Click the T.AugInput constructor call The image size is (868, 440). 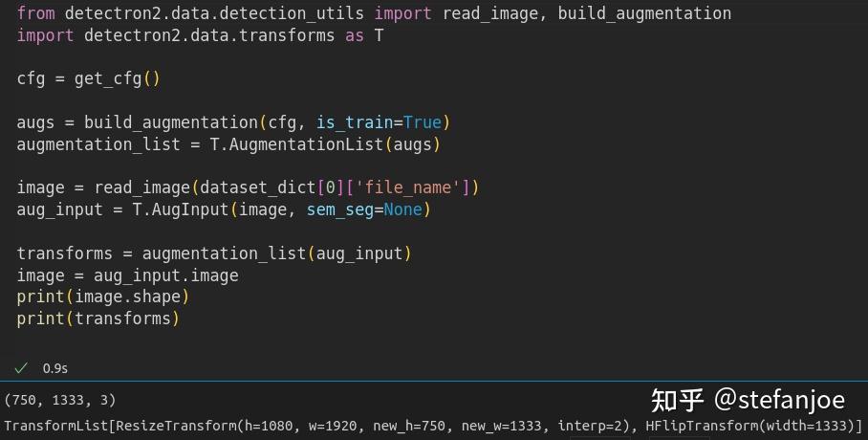tap(180, 209)
